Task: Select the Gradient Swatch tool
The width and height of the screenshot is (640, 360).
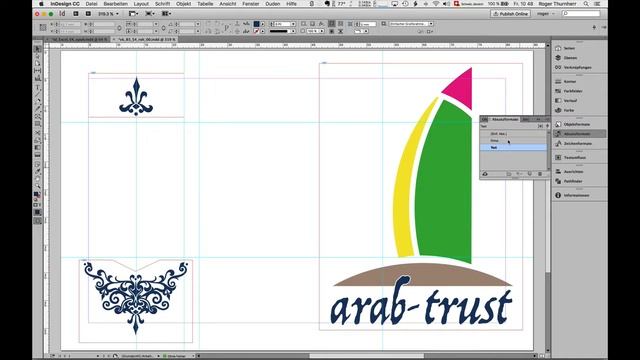Action: (x=38, y=148)
